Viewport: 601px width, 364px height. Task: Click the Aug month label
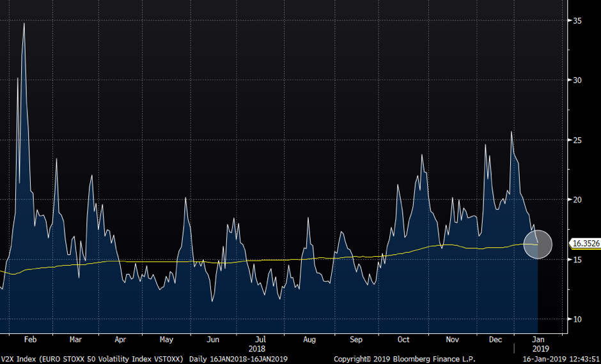(309, 340)
